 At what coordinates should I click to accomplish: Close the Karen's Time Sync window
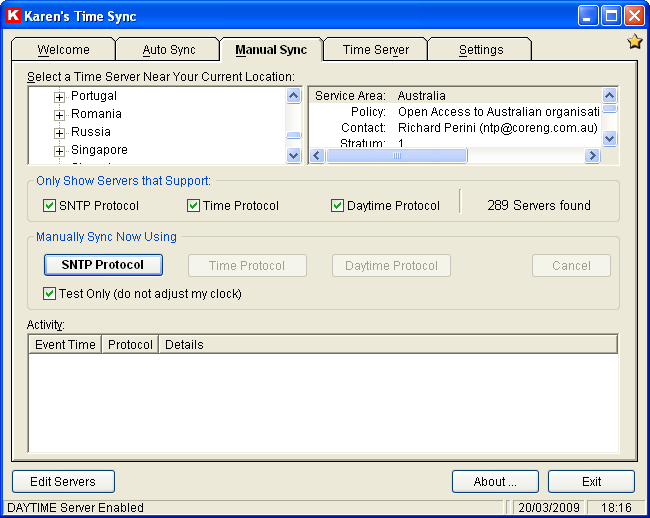[x=634, y=16]
